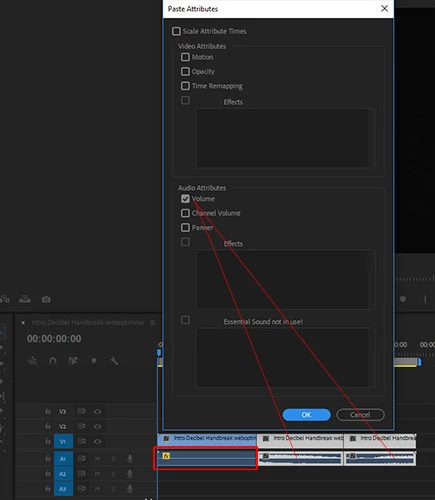Hide track V2 with eye icon
Image resolution: width=435 pixels, height=500 pixels.
click(x=97, y=426)
